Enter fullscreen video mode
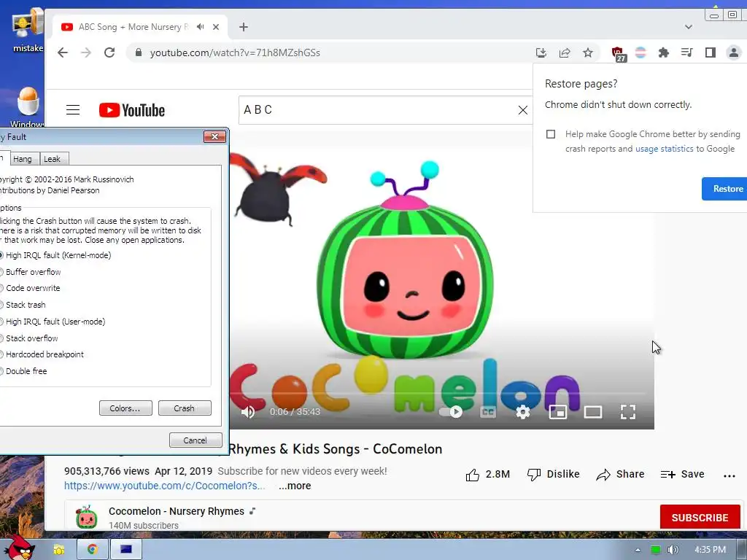 [x=628, y=412]
